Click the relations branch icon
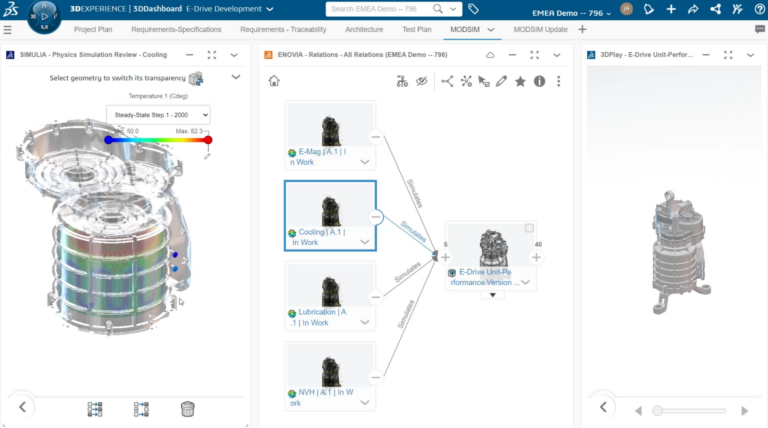 click(x=447, y=81)
